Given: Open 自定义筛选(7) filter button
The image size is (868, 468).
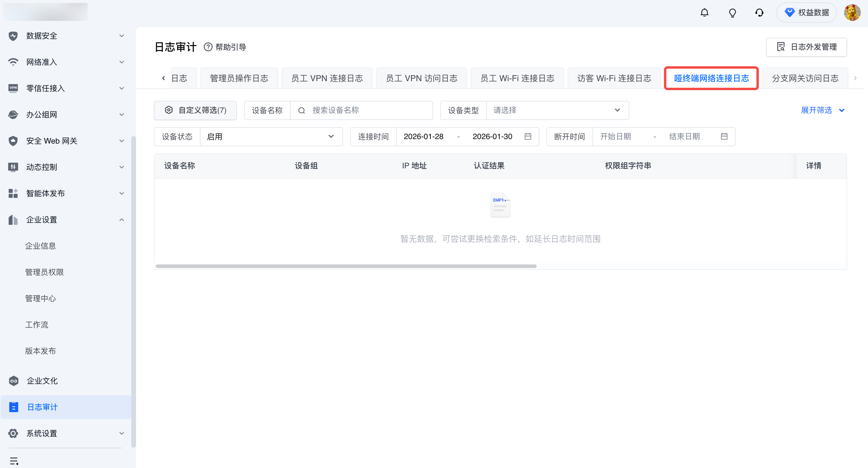Looking at the screenshot, I should 195,110.
